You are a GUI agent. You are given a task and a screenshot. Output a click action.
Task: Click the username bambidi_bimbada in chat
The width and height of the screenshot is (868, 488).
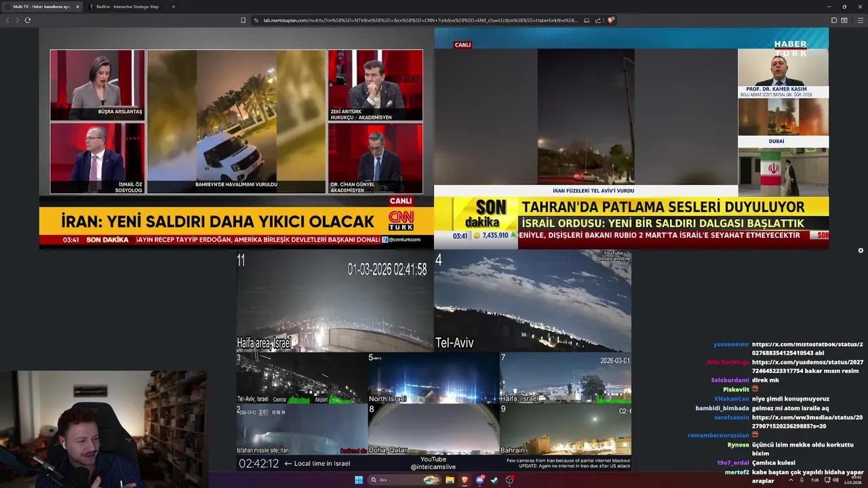click(x=722, y=408)
